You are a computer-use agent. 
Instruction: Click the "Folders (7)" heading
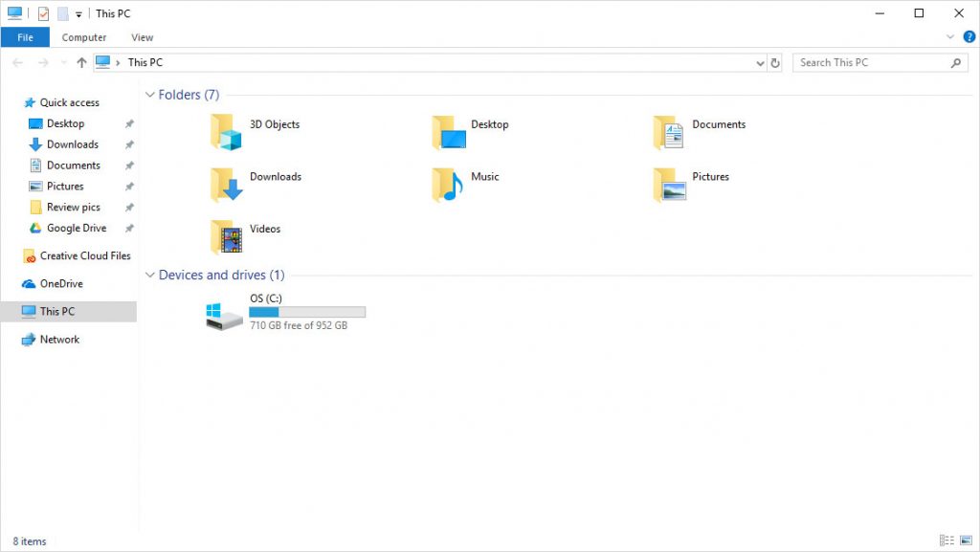(x=189, y=95)
